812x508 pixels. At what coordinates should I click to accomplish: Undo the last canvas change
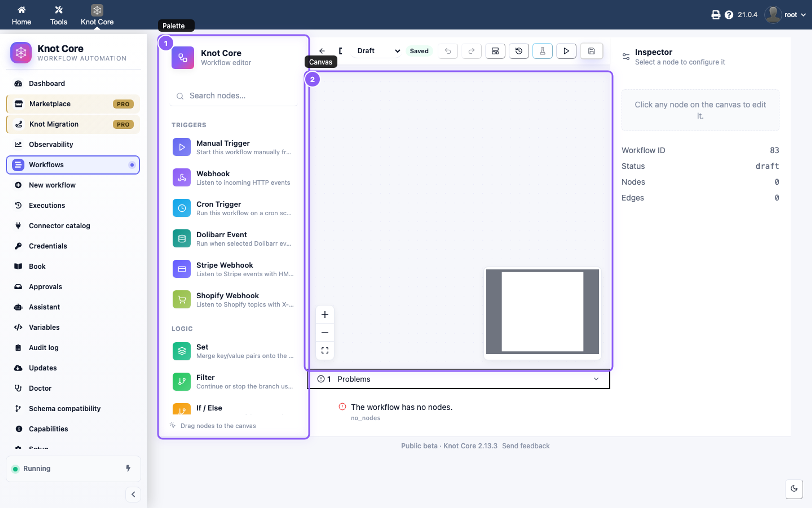(448, 51)
